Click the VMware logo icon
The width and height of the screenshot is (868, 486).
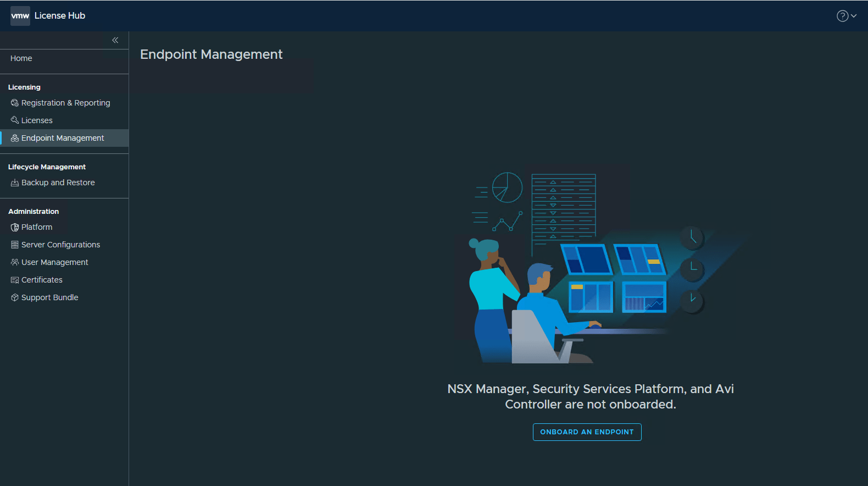20,16
